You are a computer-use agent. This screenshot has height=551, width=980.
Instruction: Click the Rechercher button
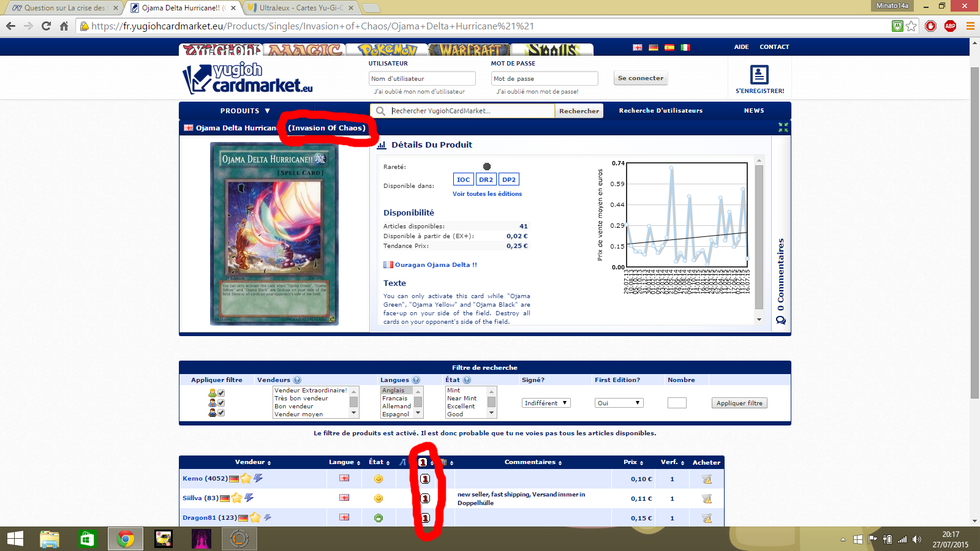579,111
